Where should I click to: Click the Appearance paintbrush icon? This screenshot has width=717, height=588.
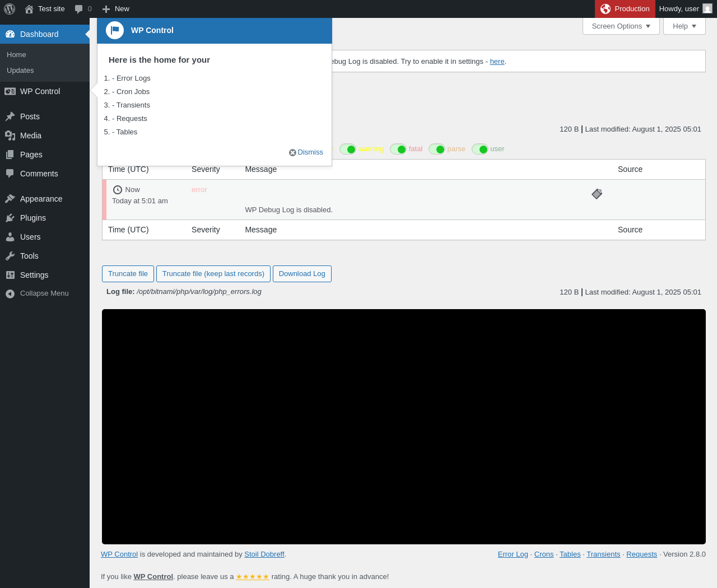tap(10, 199)
